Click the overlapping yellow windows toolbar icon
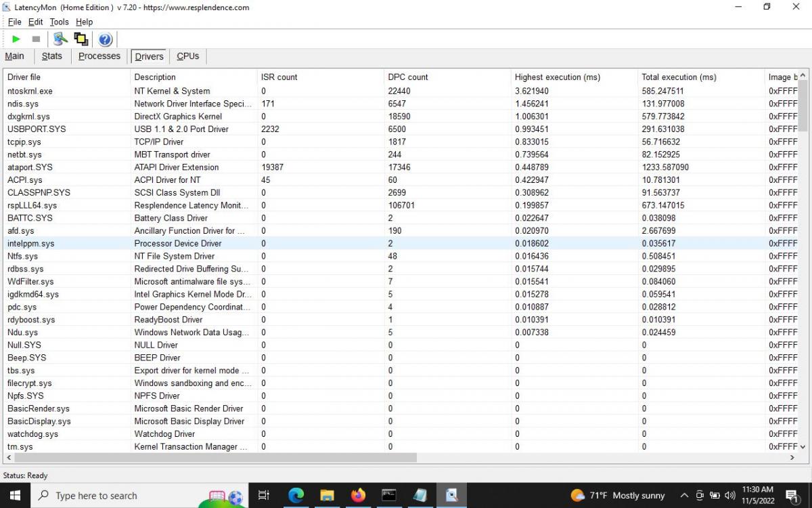Viewport: 812px width, 508px height. (81, 39)
